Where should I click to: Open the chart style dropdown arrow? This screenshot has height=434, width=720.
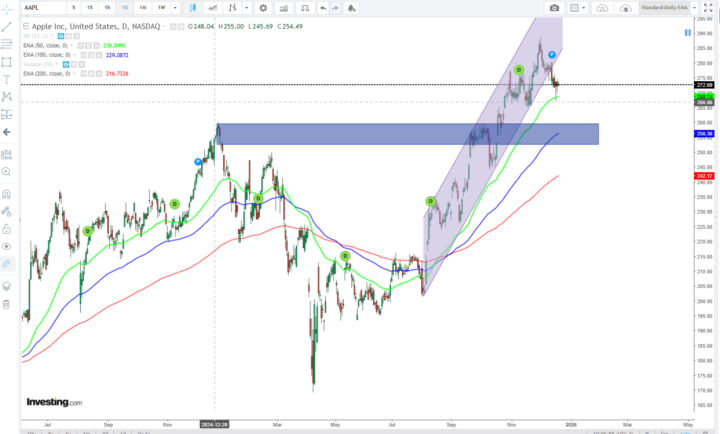(247, 8)
